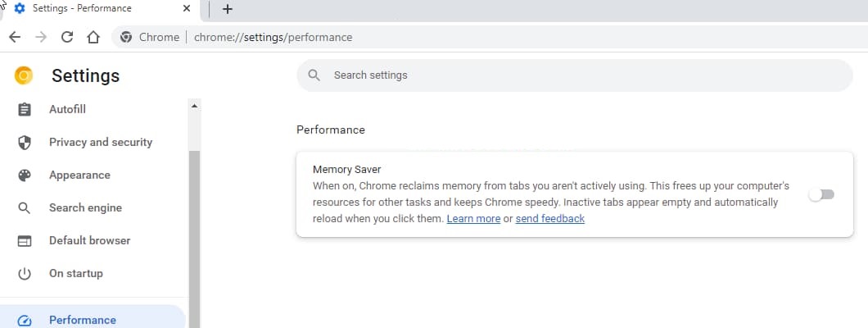Click the Privacy and security shield icon
The image size is (868, 328).
[25, 143]
